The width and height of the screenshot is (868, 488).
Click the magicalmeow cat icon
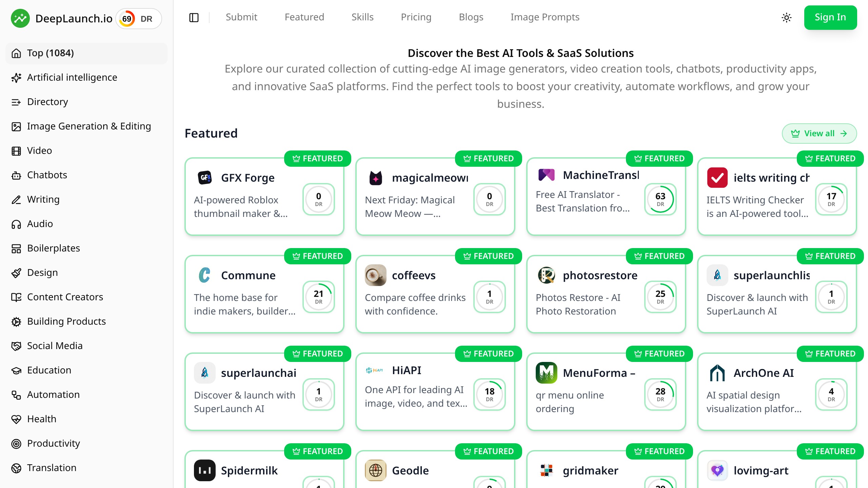click(376, 178)
